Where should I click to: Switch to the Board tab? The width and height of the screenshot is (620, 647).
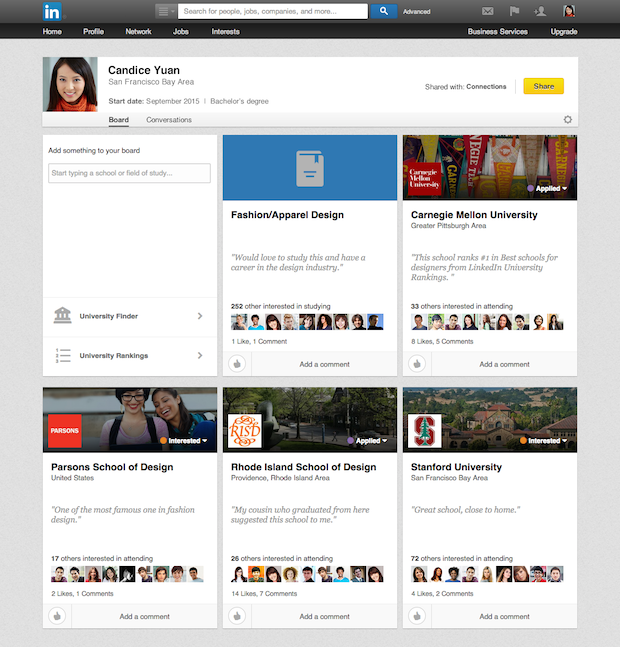(x=119, y=120)
